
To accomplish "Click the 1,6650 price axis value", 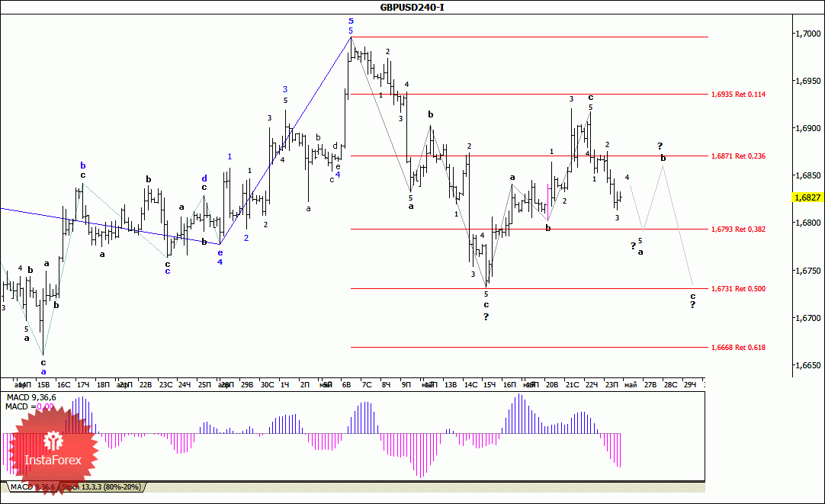I will coord(807,364).
